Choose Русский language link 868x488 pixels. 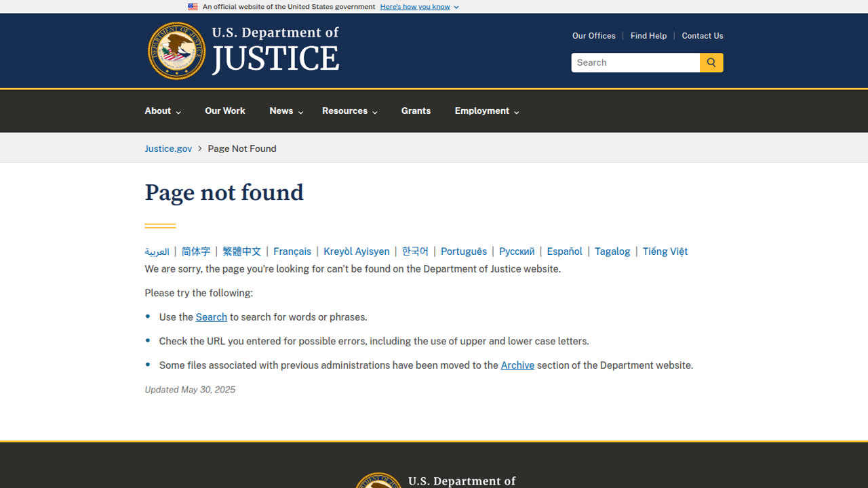517,251
